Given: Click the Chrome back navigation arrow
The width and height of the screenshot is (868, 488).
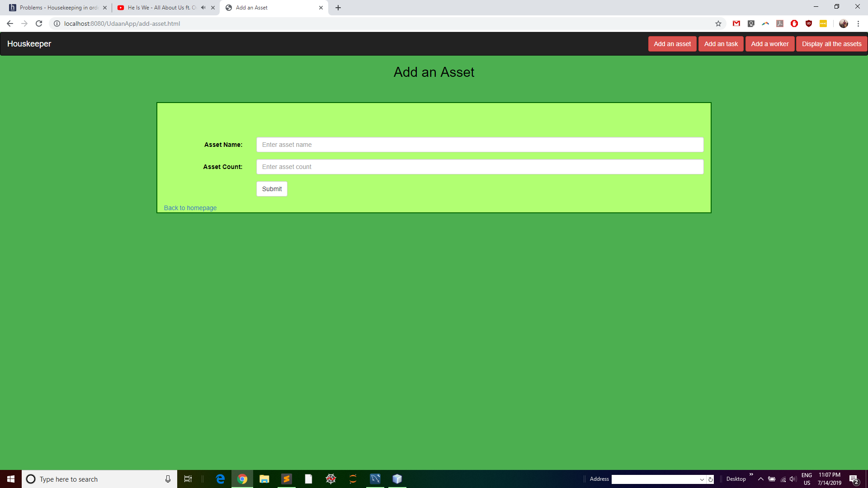Looking at the screenshot, I should pyautogui.click(x=10, y=23).
